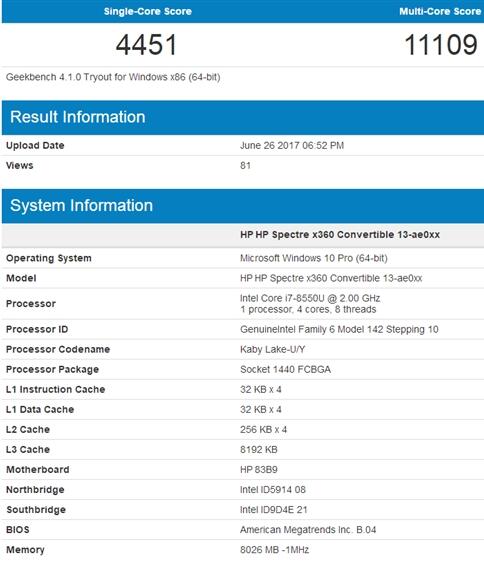
Task: Select the upload date June 26 2017 value
Action: pos(292,146)
